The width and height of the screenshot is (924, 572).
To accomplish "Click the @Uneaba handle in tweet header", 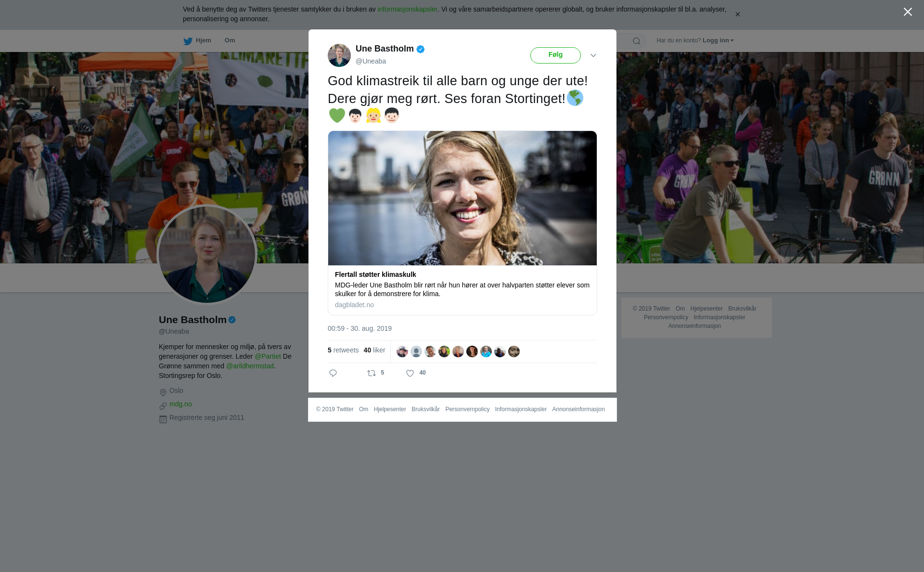I will coord(371,61).
